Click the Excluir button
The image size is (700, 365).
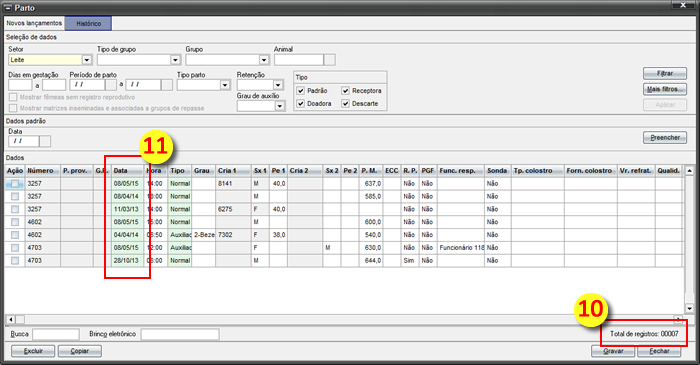pyautogui.click(x=33, y=351)
